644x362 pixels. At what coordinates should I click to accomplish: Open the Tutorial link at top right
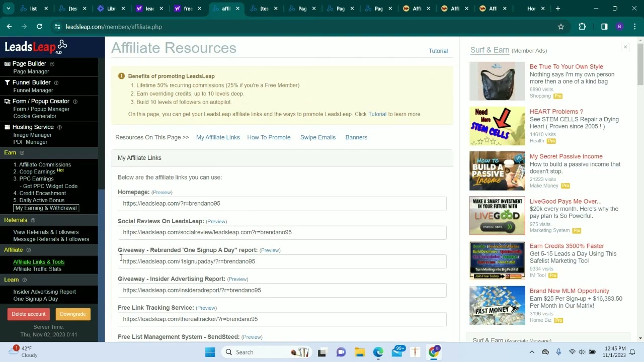point(438,51)
